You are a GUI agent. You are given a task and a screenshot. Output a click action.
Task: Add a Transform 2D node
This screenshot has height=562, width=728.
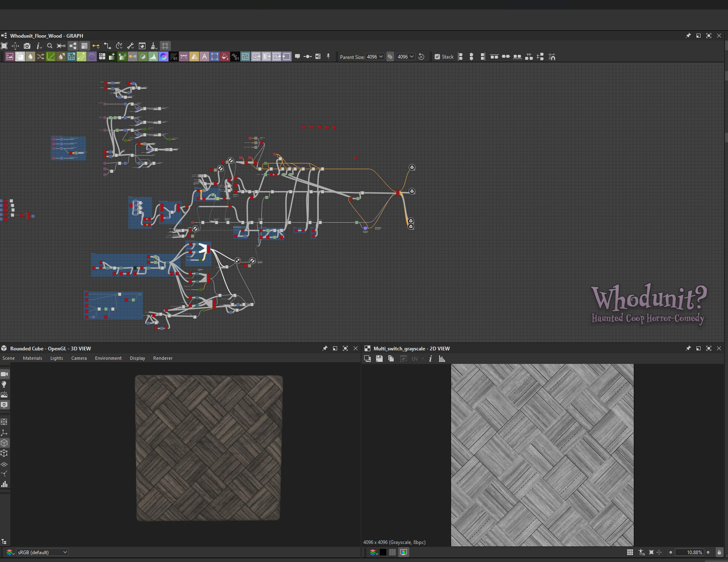point(215,56)
